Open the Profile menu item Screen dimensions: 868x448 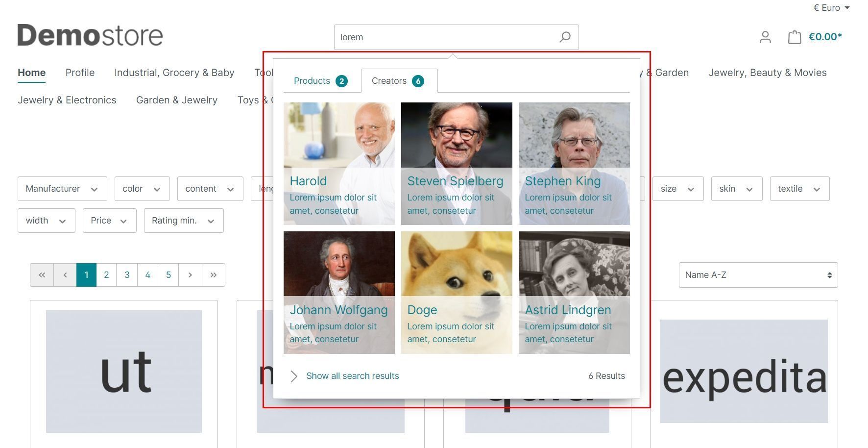pyautogui.click(x=80, y=73)
